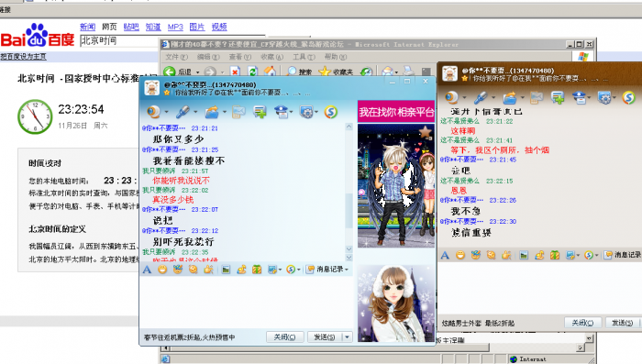Click IE refresh green button

click(x=252, y=72)
